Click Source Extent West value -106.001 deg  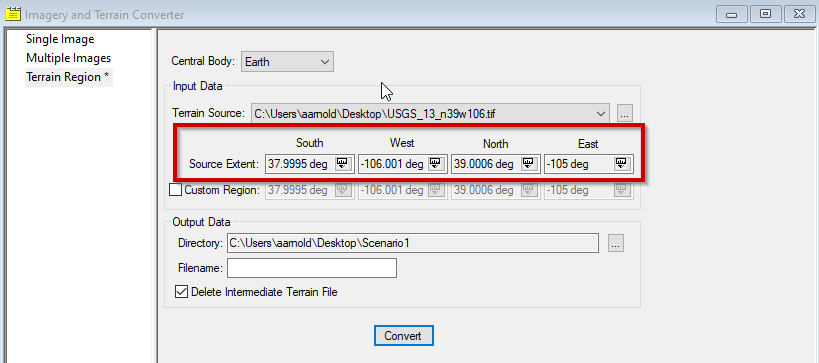pyautogui.click(x=392, y=165)
